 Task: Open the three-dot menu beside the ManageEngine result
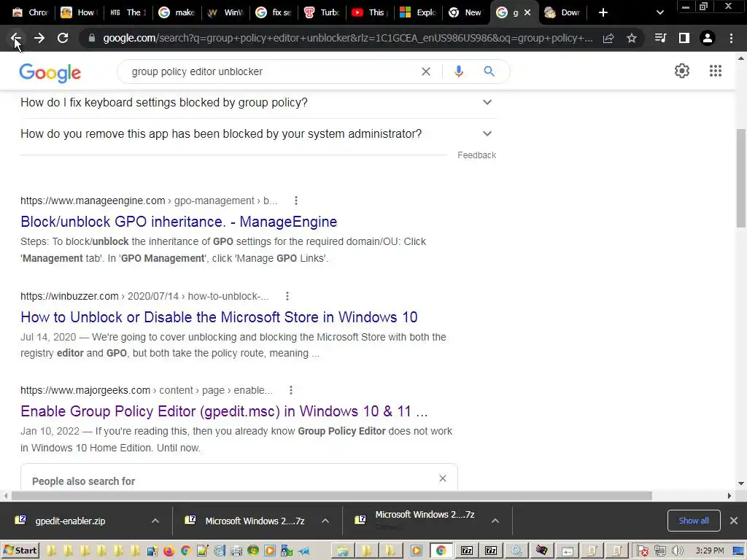[x=296, y=201]
